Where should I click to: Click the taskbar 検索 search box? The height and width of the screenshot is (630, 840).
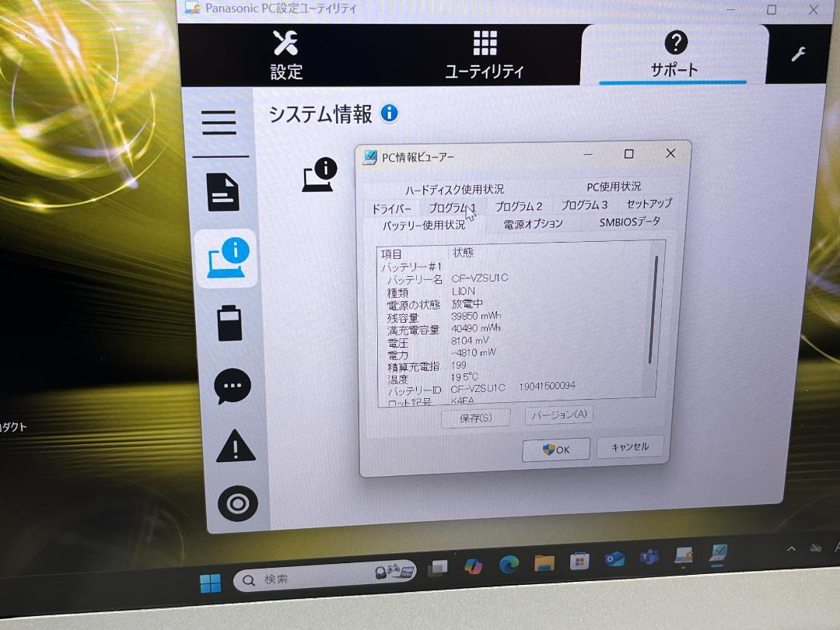pyautogui.click(x=324, y=576)
